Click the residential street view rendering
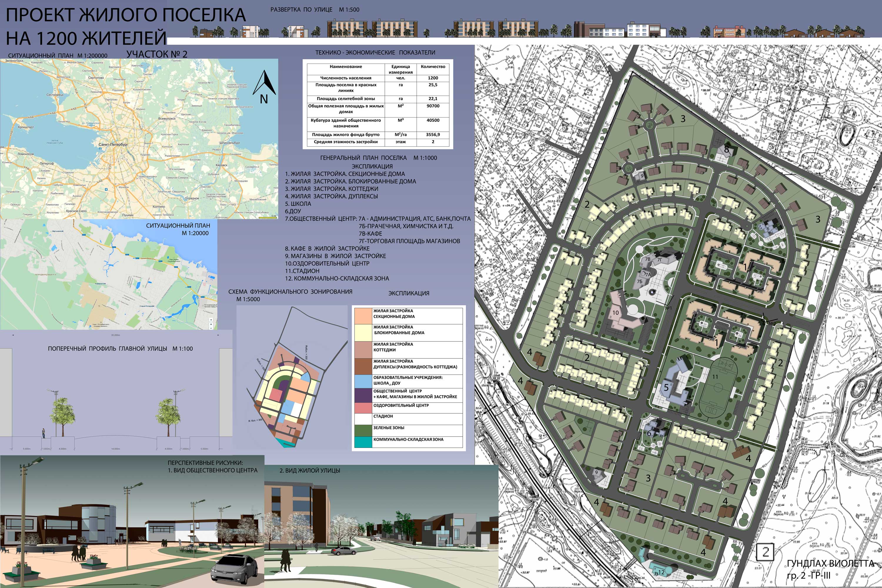Viewport: 882px width, 588px height. [381, 529]
